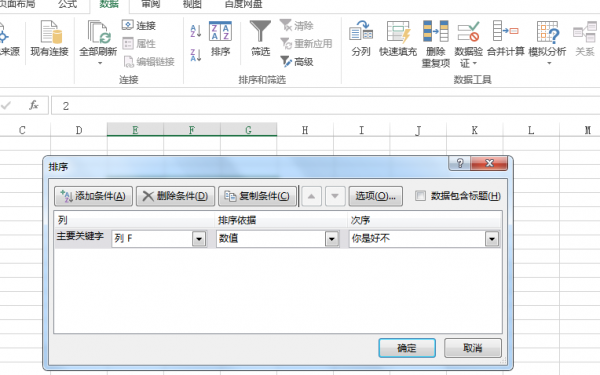
Task: Click Data Validation (数据验证) icon
Action: point(468,31)
